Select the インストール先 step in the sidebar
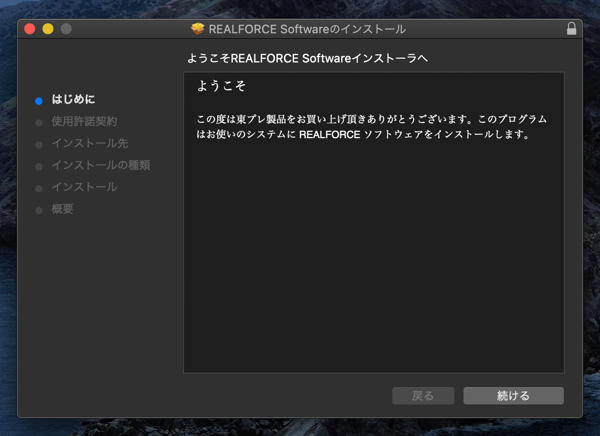 click(x=90, y=143)
